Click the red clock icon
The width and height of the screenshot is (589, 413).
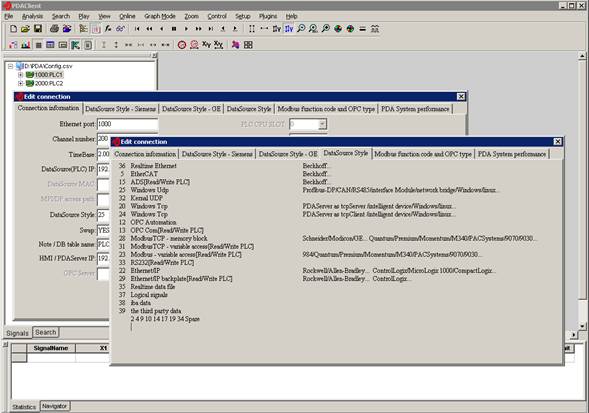coord(182,45)
